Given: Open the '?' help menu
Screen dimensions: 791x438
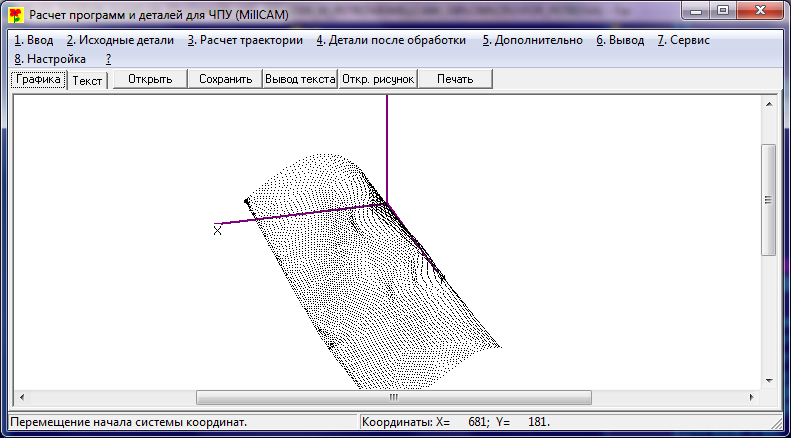Looking at the screenshot, I should tap(108, 59).
